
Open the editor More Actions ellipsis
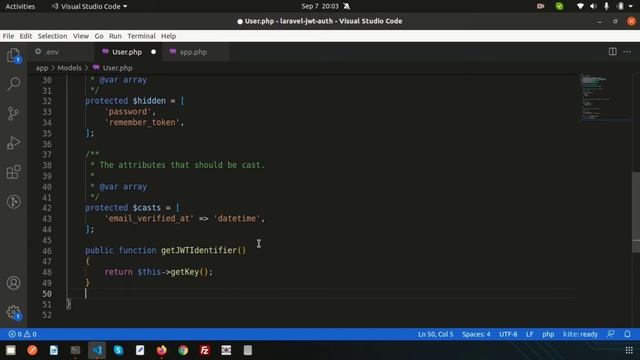(627, 52)
